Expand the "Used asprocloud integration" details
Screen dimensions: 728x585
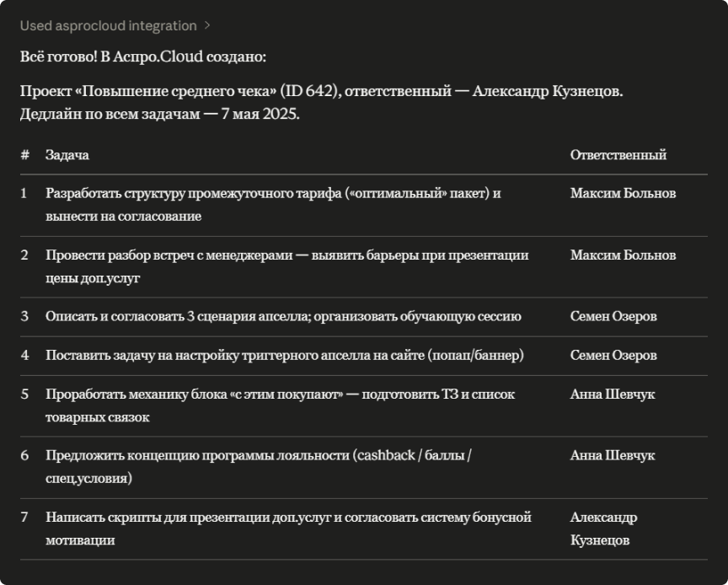[x=108, y=26]
